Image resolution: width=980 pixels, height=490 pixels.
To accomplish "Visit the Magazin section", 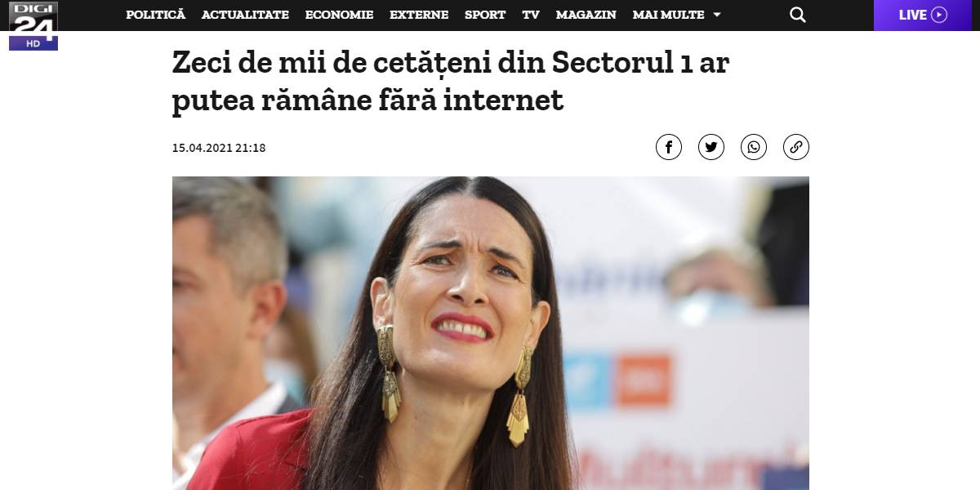I will click(x=586, y=15).
